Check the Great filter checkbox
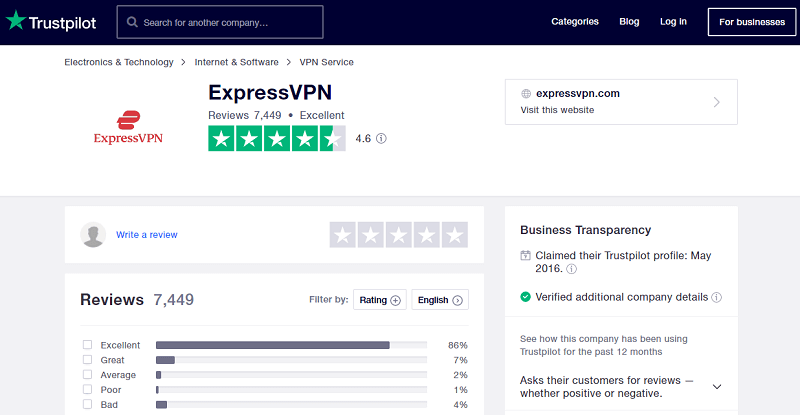Image resolution: width=800 pixels, height=415 pixels. [x=88, y=359]
